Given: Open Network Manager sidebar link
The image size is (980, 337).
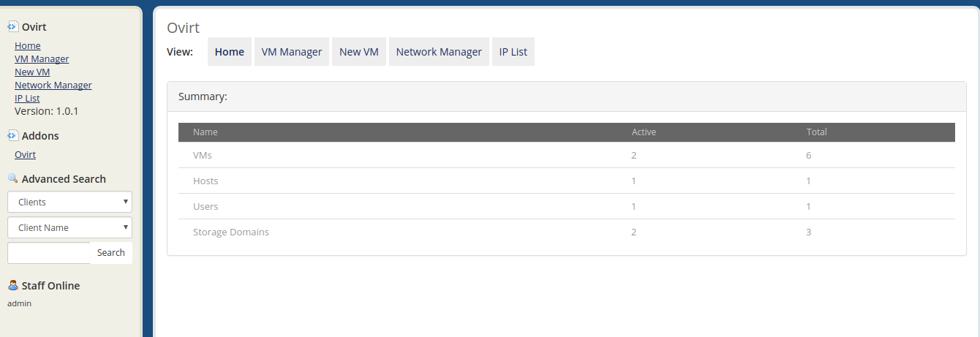Looking at the screenshot, I should tap(53, 85).
